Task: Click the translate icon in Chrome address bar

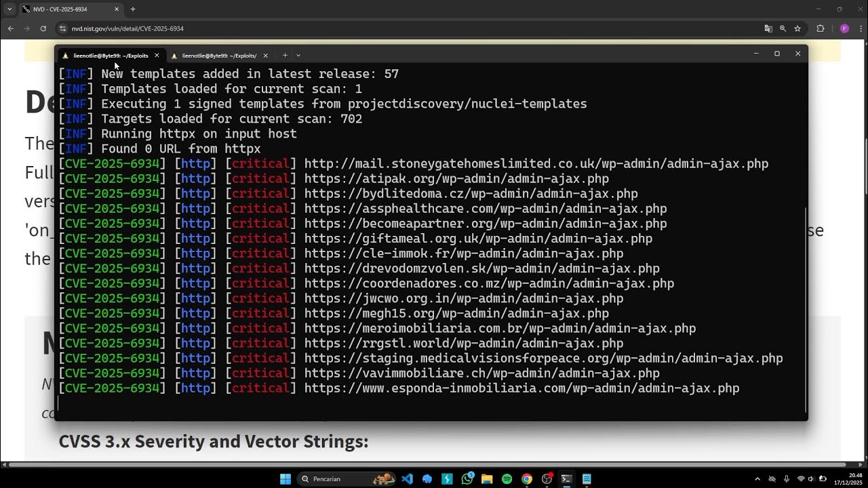Action: pos(768,28)
